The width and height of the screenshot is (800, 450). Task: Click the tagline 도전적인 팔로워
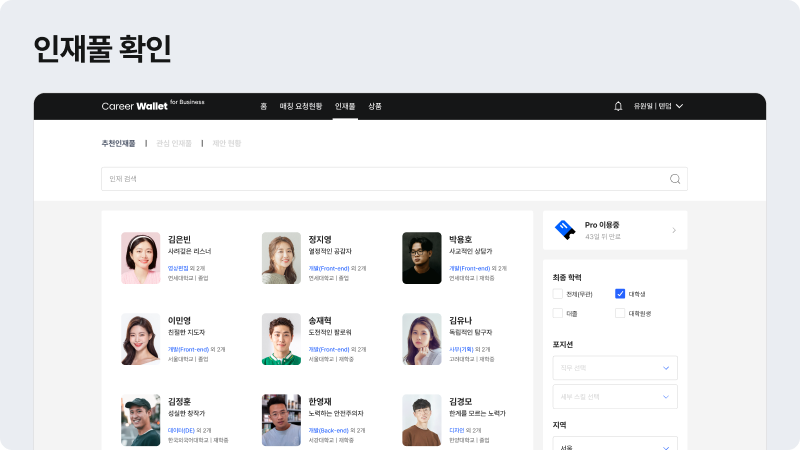[x=330, y=333]
